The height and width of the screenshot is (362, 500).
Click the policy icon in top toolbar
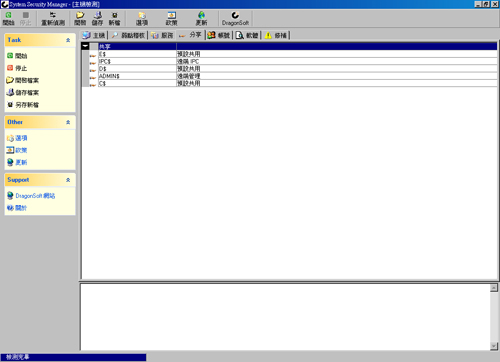172,15
